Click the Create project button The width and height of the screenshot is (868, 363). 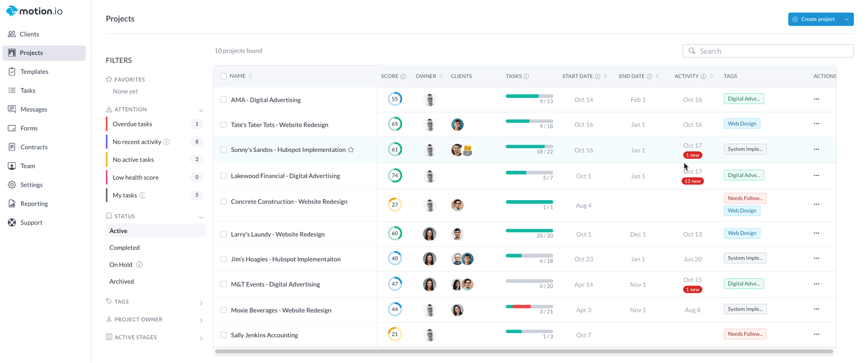[x=814, y=19]
